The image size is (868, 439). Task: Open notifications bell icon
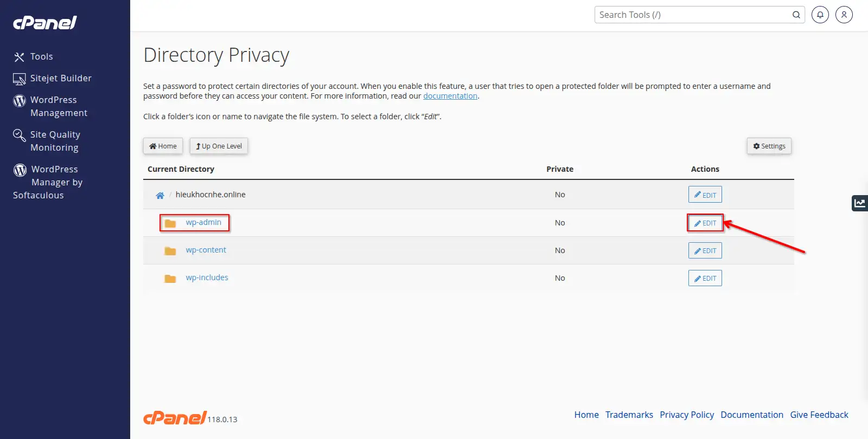820,15
